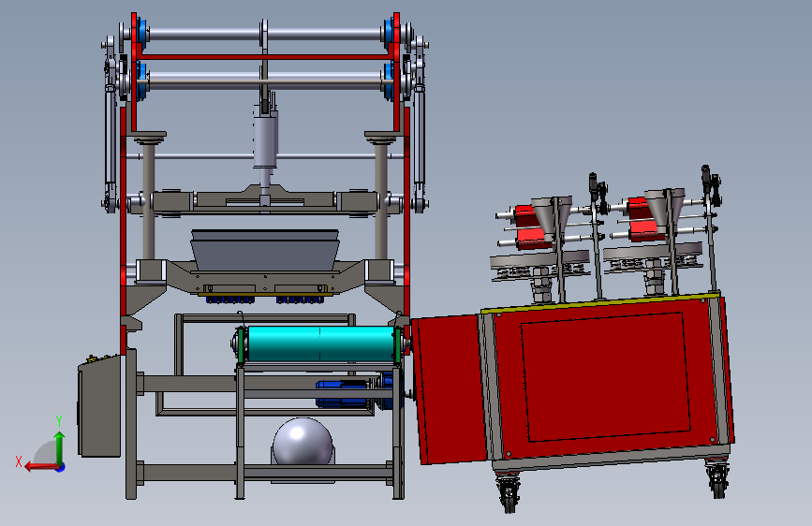Select the right vertical guide column

point(381,202)
